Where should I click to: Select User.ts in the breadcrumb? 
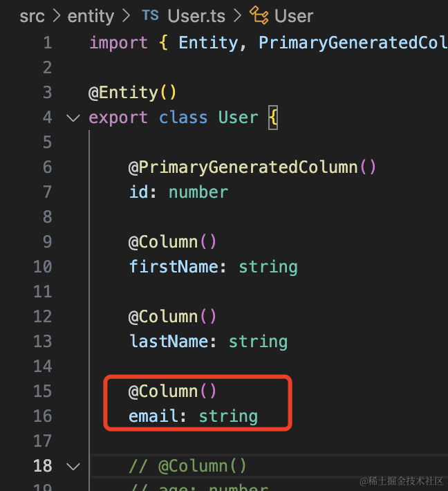pyautogui.click(x=192, y=16)
